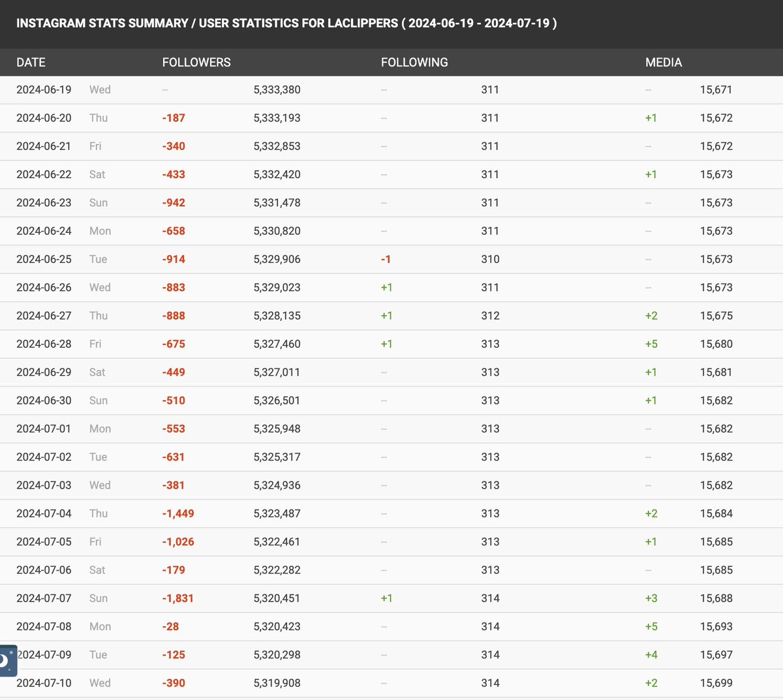Click media count 15,685 on 2024-07-05
The height and width of the screenshot is (700, 783).
pos(716,542)
